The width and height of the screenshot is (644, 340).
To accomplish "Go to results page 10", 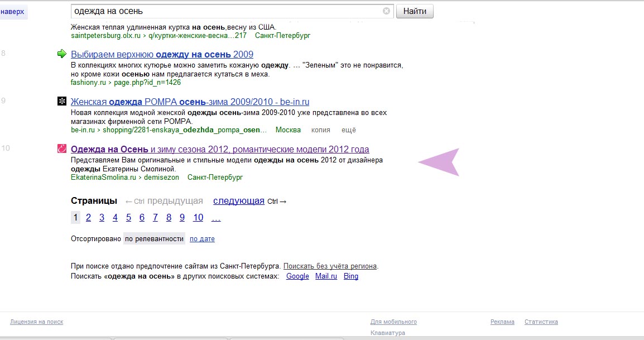I will pyautogui.click(x=198, y=218).
